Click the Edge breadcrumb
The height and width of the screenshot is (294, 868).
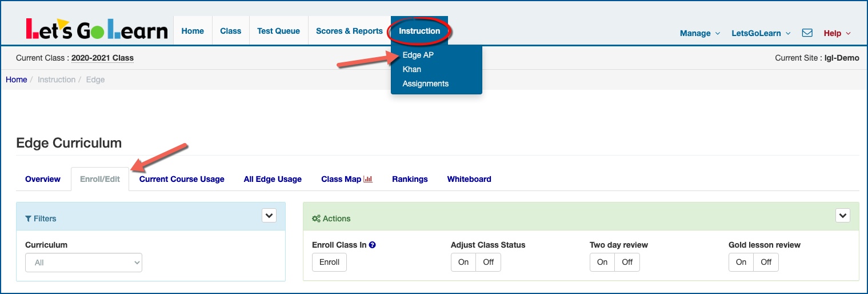pyautogui.click(x=95, y=80)
